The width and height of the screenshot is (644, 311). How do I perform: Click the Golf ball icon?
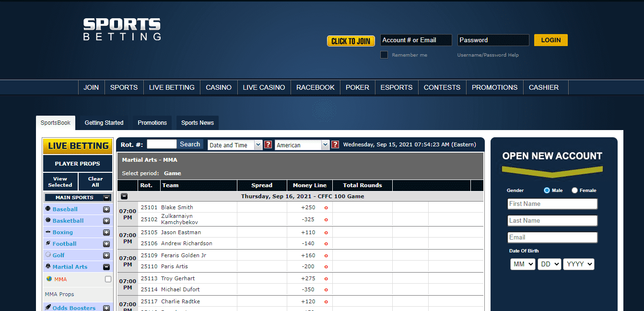(x=48, y=255)
